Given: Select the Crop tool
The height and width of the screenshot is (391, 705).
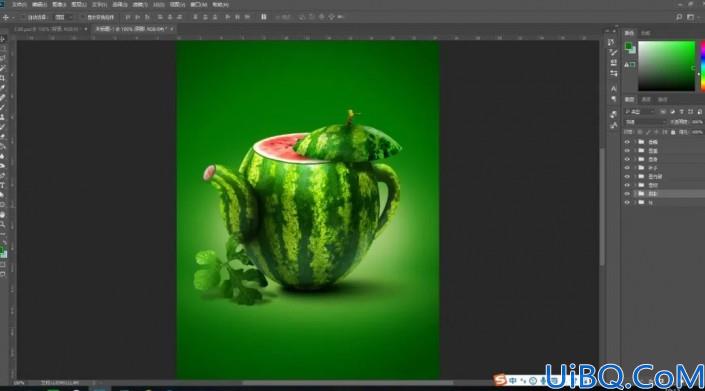Looking at the screenshot, I should 3,78.
